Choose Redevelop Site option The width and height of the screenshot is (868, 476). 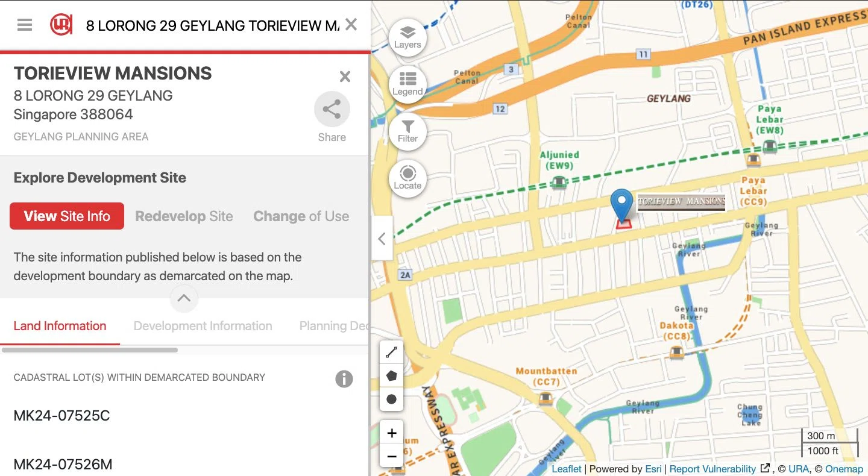184,216
